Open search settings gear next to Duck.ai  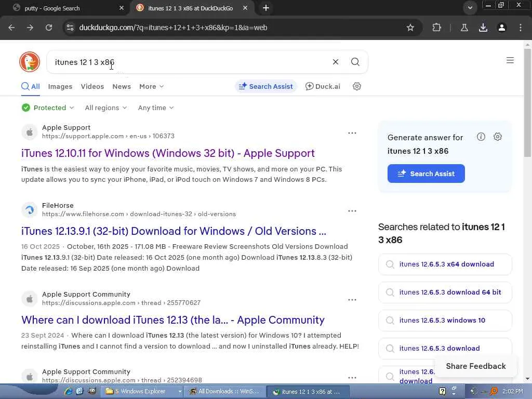click(356, 86)
